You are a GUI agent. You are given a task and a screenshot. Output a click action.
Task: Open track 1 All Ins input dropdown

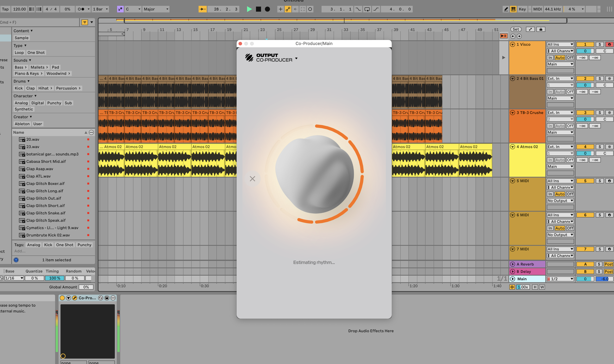click(560, 44)
